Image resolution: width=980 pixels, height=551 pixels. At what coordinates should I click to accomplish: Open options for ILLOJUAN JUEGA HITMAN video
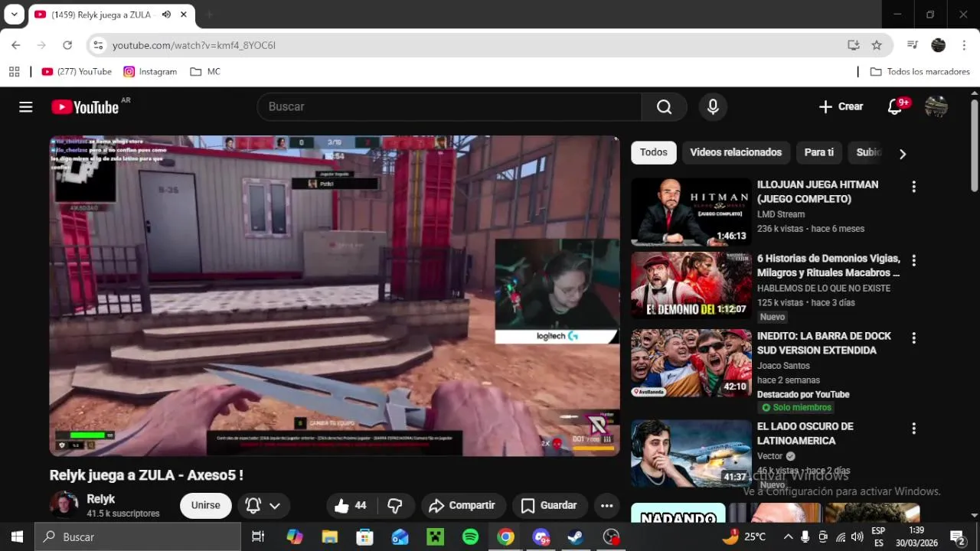click(913, 186)
